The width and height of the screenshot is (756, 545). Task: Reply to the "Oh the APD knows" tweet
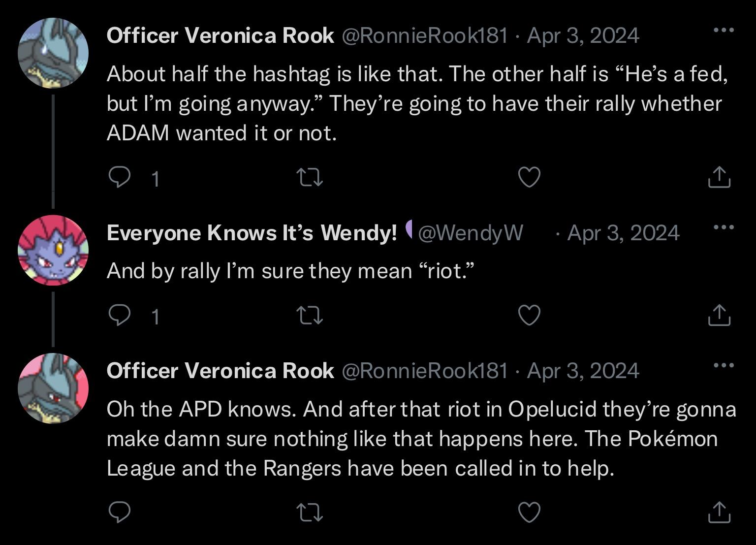pos(120,513)
